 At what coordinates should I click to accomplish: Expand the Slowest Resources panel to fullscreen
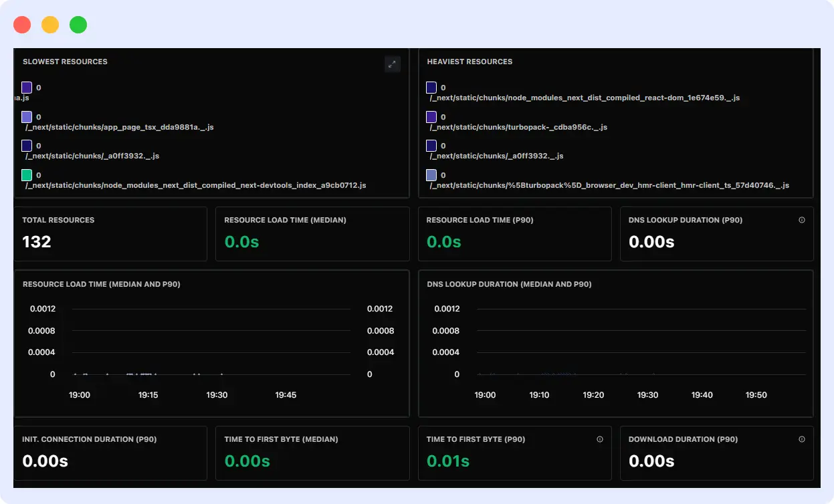point(393,64)
